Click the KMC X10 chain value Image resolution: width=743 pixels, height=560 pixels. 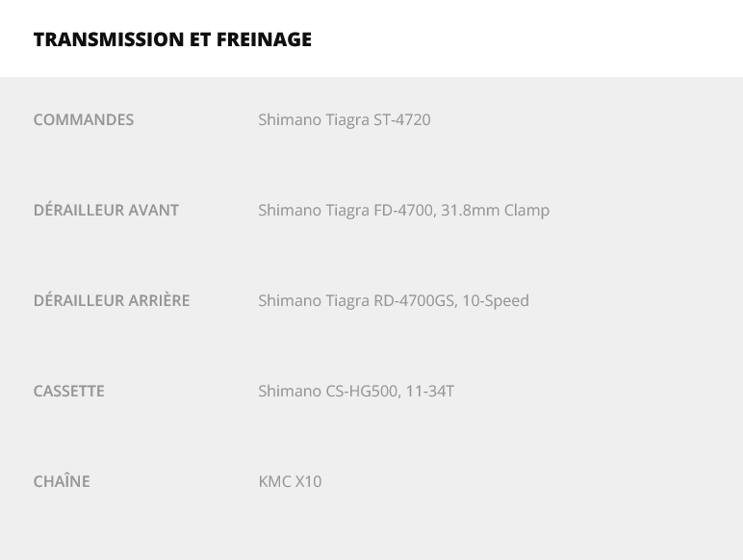pos(290,482)
